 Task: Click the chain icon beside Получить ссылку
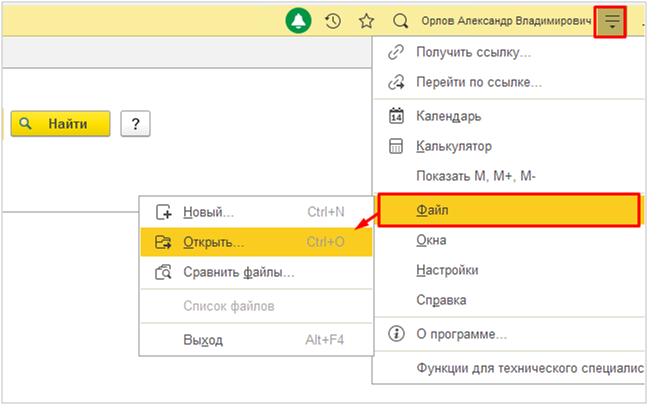(395, 52)
